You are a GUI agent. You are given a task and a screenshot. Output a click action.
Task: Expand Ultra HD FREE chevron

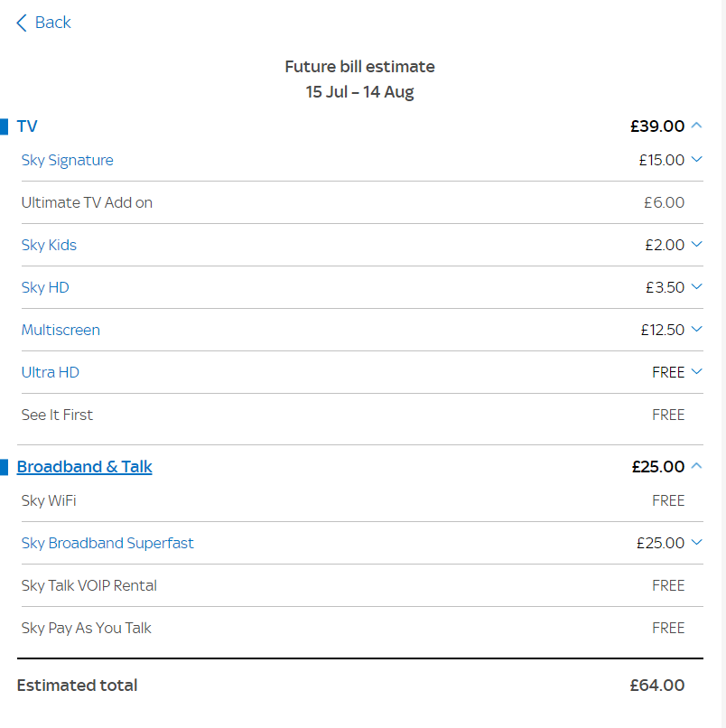point(696,371)
